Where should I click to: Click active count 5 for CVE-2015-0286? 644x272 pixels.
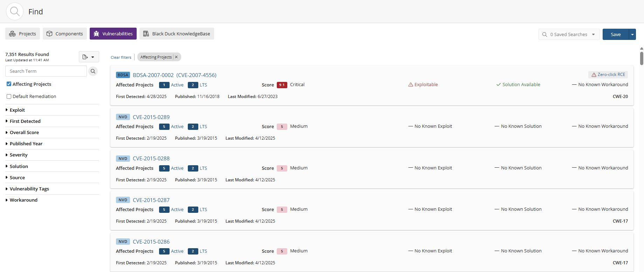coord(164,251)
